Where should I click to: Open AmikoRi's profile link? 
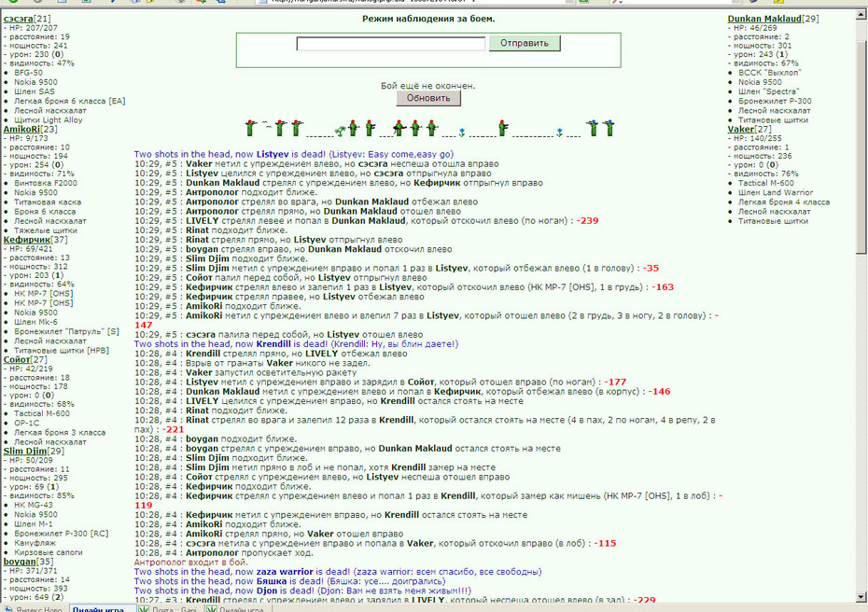tap(21, 130)
